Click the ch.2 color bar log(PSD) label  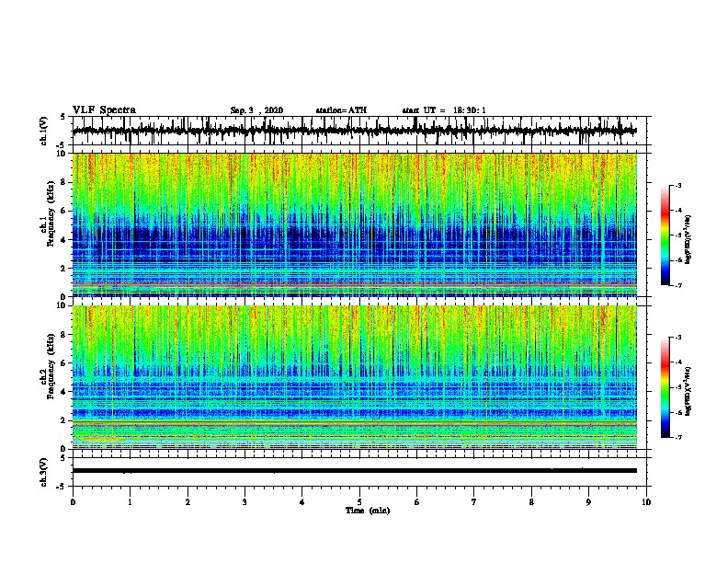688,391
